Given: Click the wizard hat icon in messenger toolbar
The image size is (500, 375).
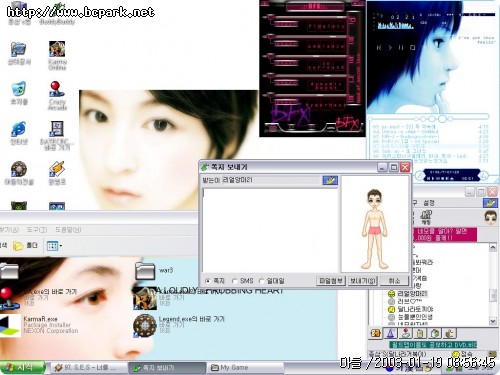Looking at the screenshot, I should point(391,333).
